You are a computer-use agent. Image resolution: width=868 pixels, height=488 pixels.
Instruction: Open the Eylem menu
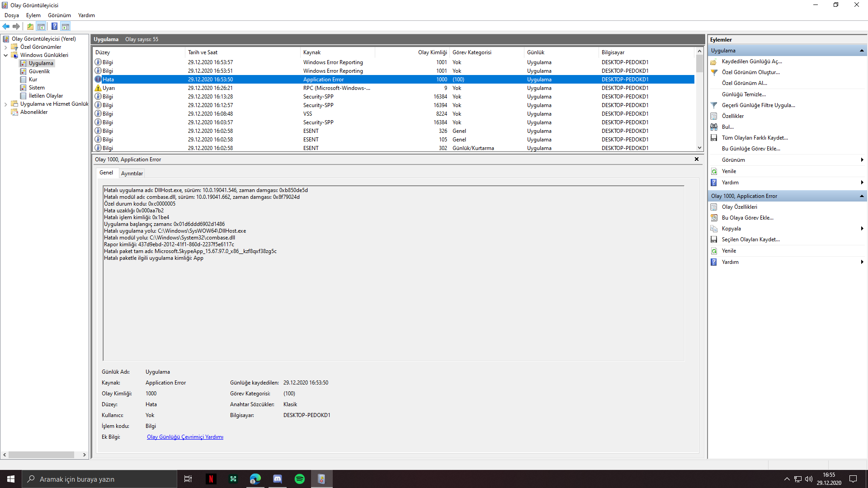tap(33, 15)
